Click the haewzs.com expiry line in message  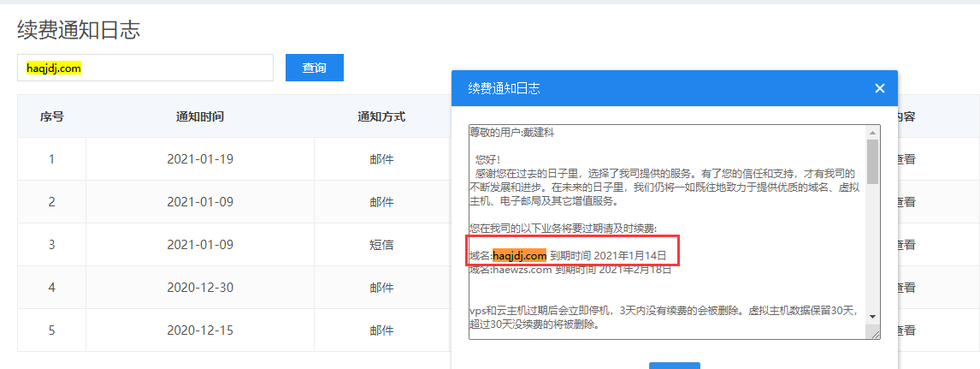tap(570, 271)
